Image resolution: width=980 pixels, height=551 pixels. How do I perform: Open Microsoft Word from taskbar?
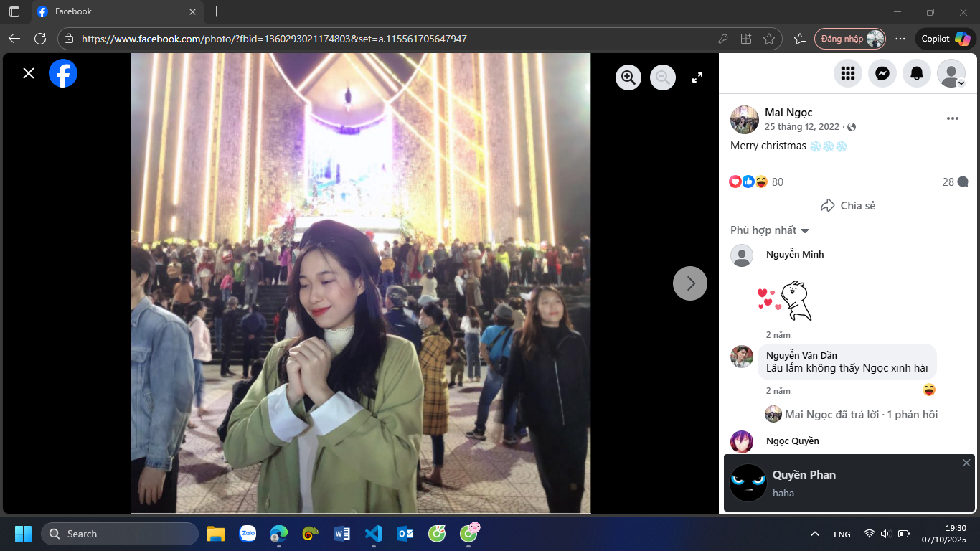(x=342, y=534)
